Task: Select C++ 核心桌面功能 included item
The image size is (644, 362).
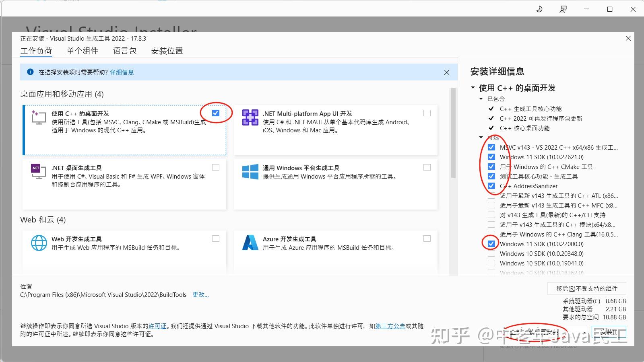Action: (x=524, y=128)
